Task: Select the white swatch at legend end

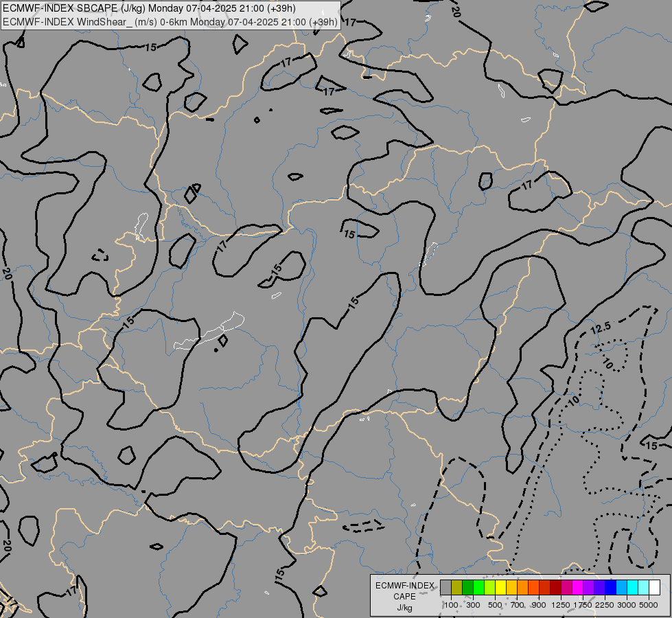Action: [x=654, y=587]
